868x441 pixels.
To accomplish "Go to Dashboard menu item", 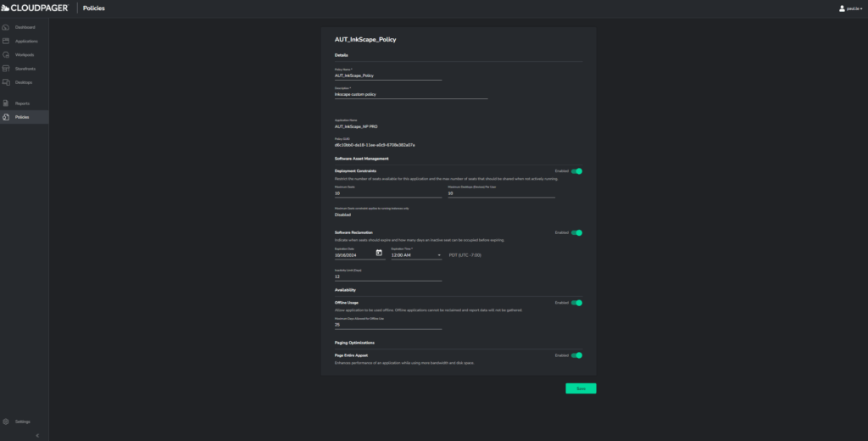I will tap(25, 27).
